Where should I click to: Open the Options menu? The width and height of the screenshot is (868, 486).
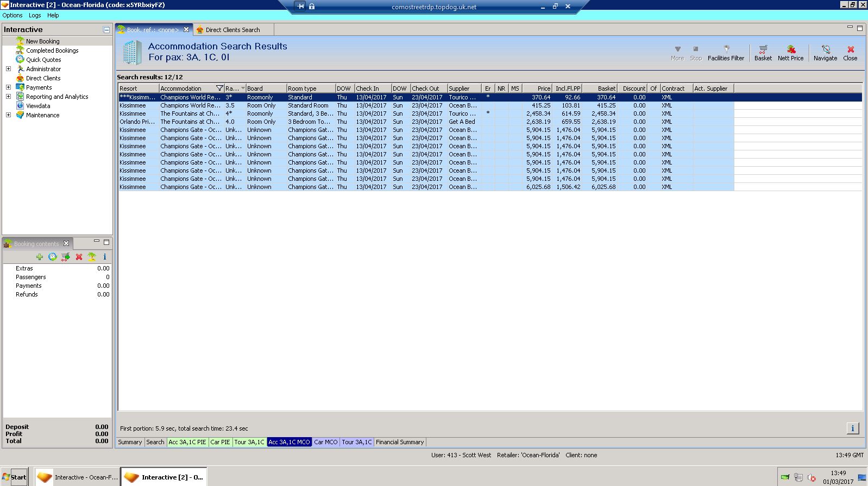(x=12, y=15)
